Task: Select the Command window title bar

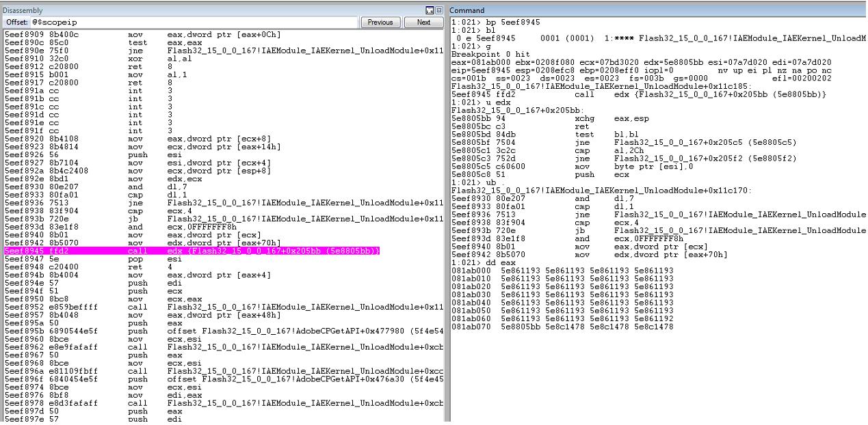Action: point(657,10)
